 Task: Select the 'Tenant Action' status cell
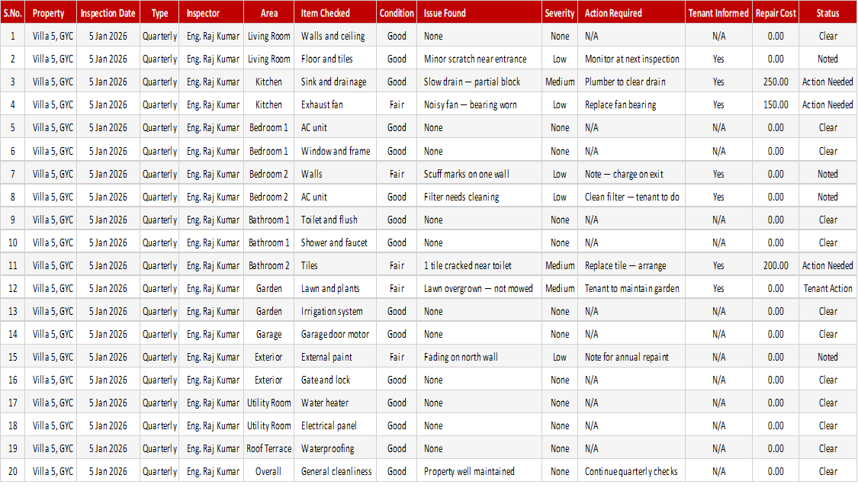(827, 288)
